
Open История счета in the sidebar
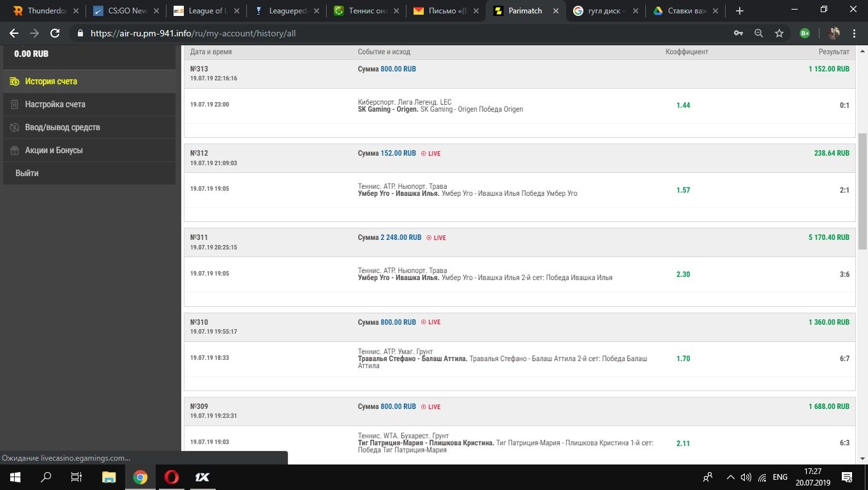pyautogui.click(x=51, y=82)
